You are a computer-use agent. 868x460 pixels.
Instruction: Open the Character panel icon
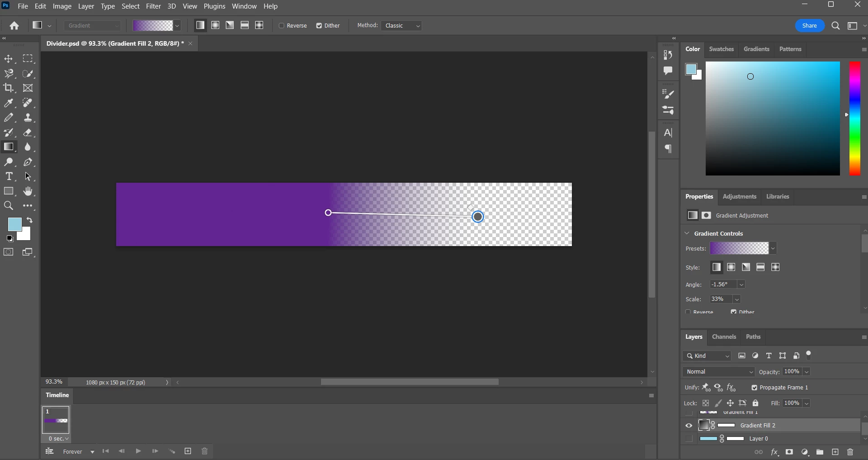point(668,133)
